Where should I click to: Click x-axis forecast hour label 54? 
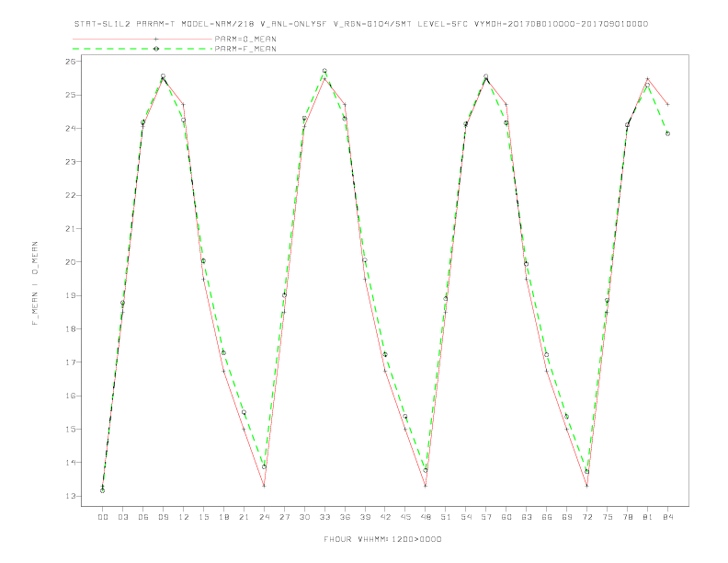(466, 517)
